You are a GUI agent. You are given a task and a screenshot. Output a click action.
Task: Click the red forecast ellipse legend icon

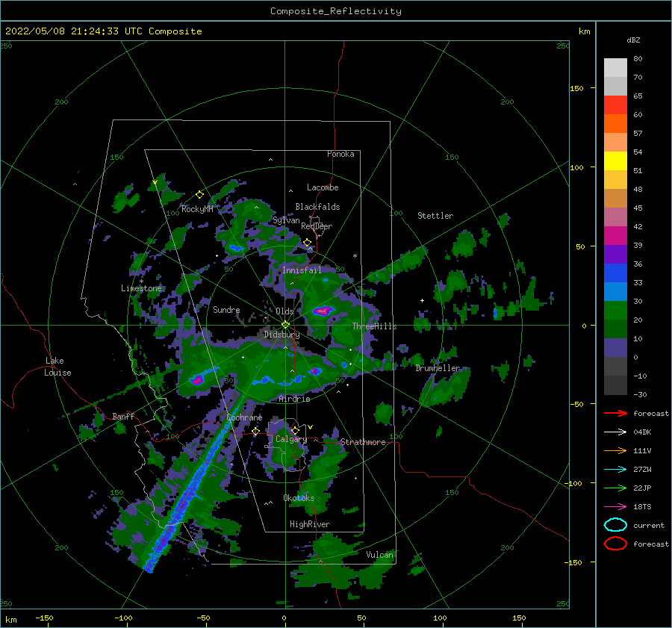tap(615, 544)
